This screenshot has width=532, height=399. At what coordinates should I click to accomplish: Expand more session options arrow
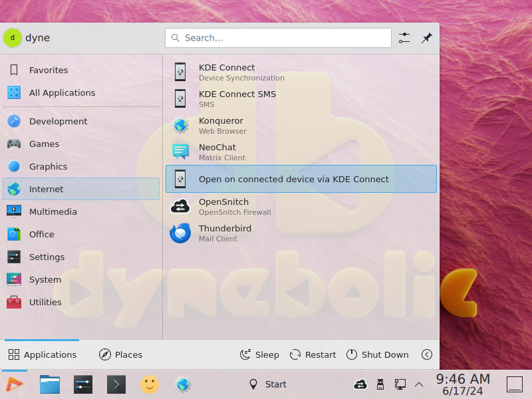pyautogui.click(x=426, y=354)
